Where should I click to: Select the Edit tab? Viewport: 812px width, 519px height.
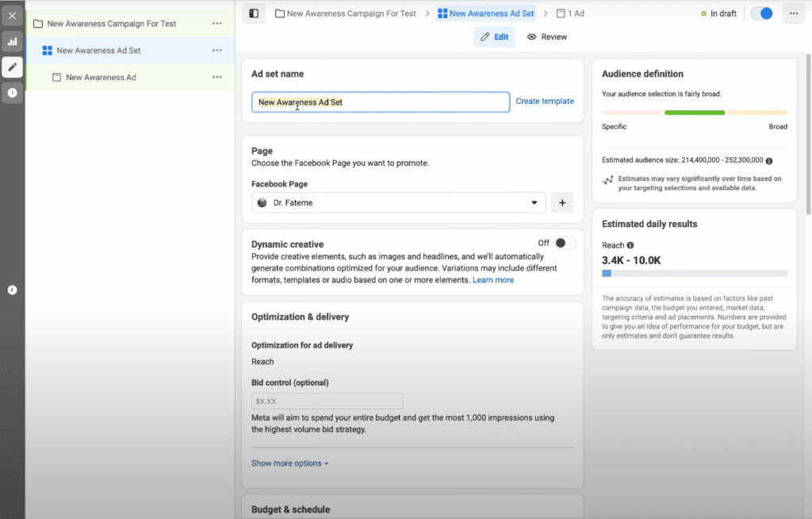(x=494, y=37)
